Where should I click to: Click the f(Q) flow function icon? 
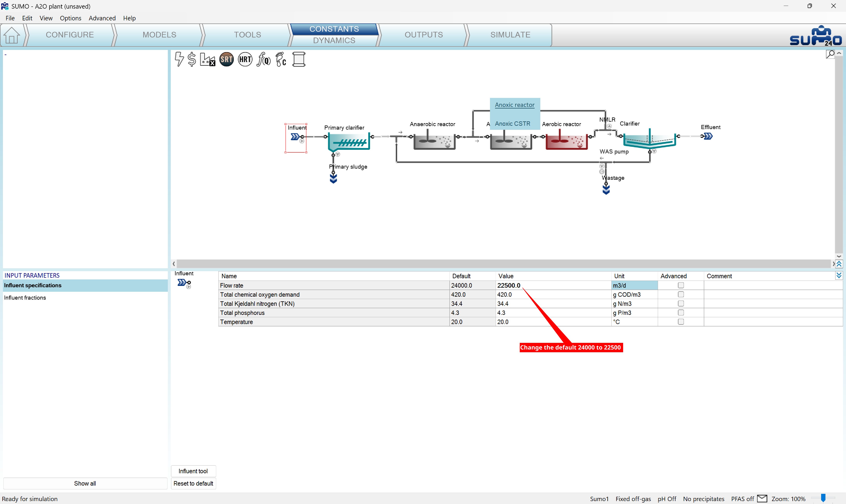point(264,60)
